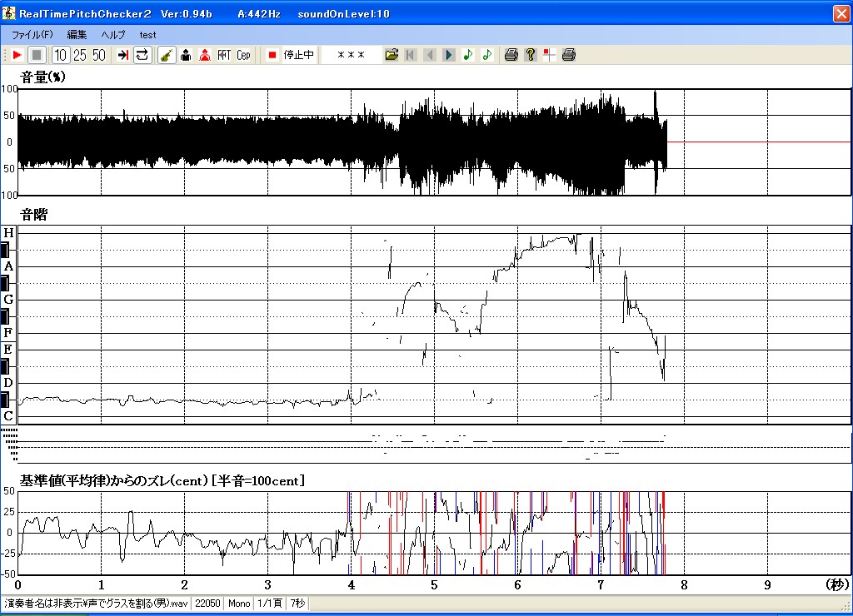The width and height of the screenshot is (853, 616).
Task: Click the first printer icon
Action: point(511,55)
